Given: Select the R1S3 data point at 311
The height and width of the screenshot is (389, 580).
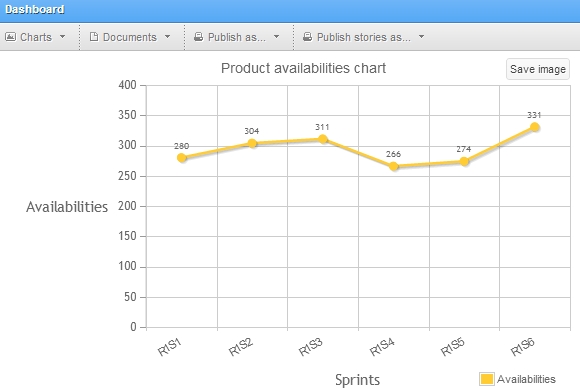Looking at the screenshot, I should coord(323,139).
